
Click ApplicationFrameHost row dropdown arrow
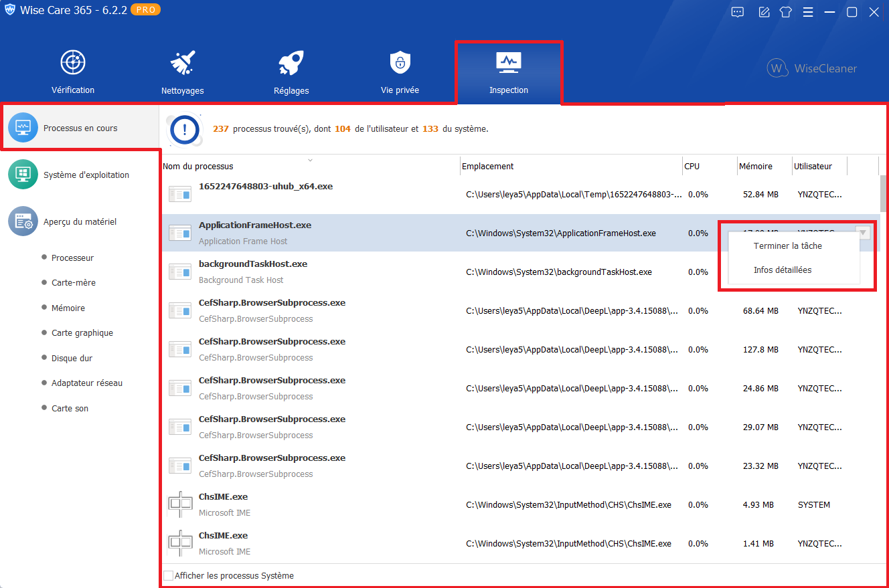point(864,233)
